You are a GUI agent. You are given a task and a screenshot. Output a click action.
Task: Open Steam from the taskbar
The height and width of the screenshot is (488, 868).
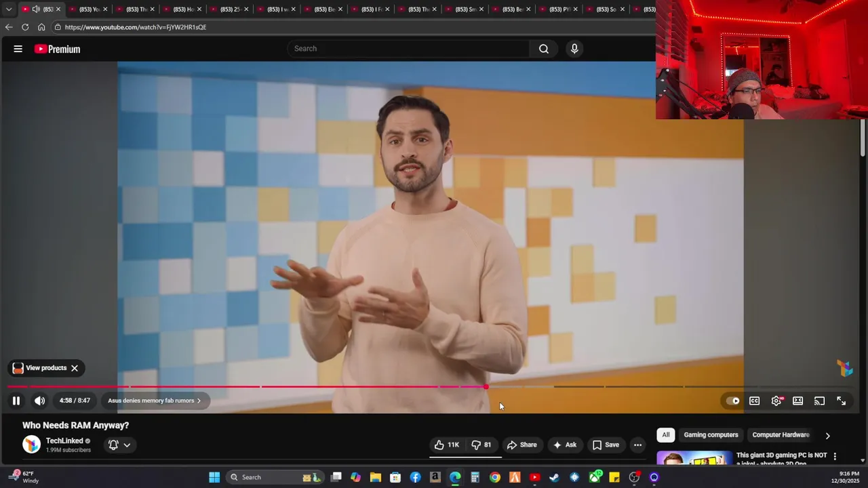pyautogui.click(x=554, y=477)
